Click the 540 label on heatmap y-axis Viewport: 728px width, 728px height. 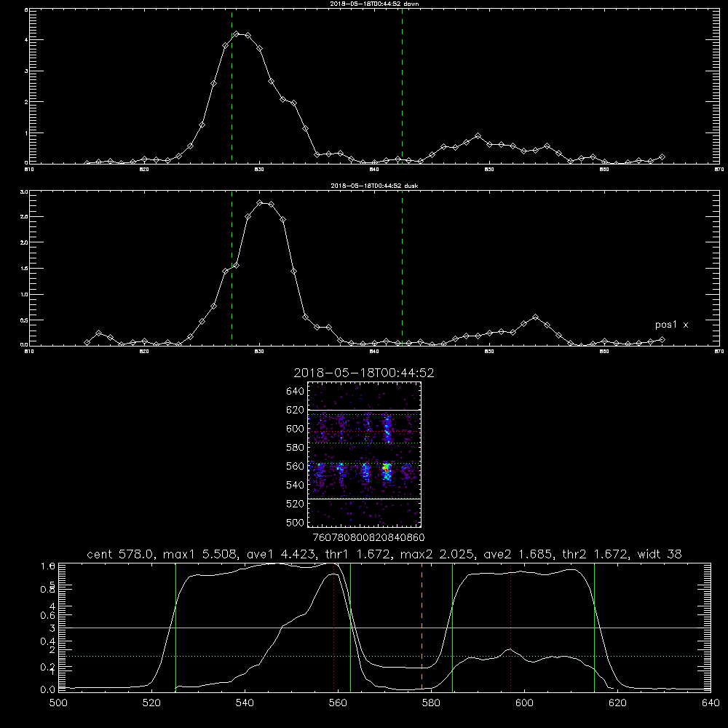pos(296,485)
